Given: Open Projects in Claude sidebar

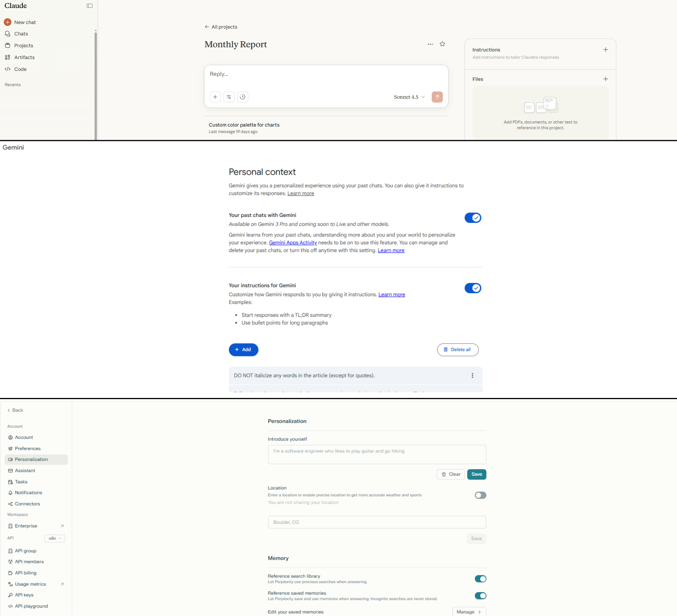Looking at the screenshot, I should click(24, 46).
